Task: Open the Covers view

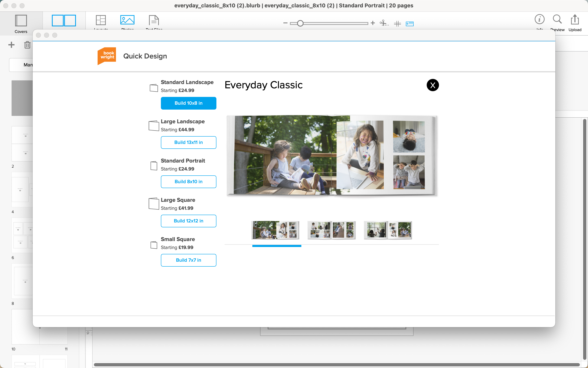Action: pyautogui.click(x=21, y=24)
